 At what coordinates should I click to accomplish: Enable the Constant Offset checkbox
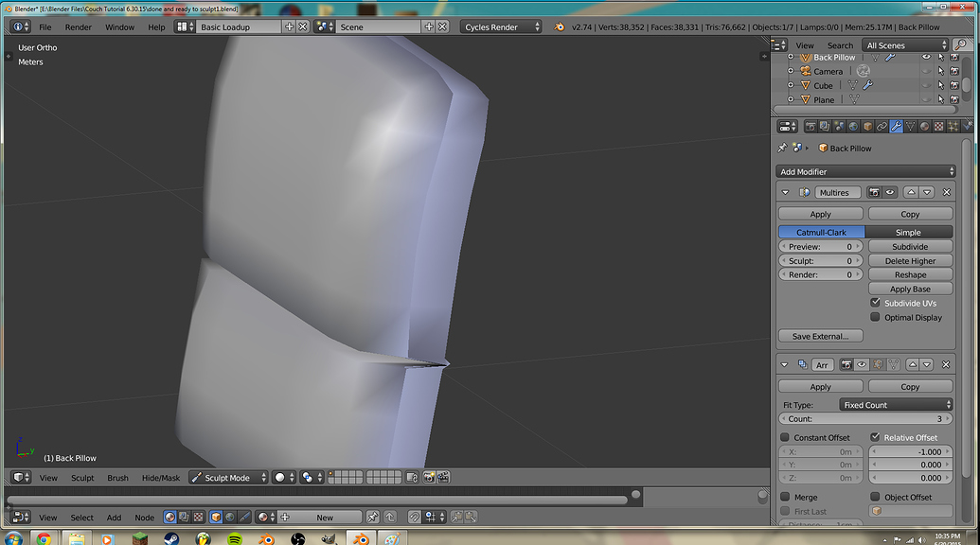(785, 437)
